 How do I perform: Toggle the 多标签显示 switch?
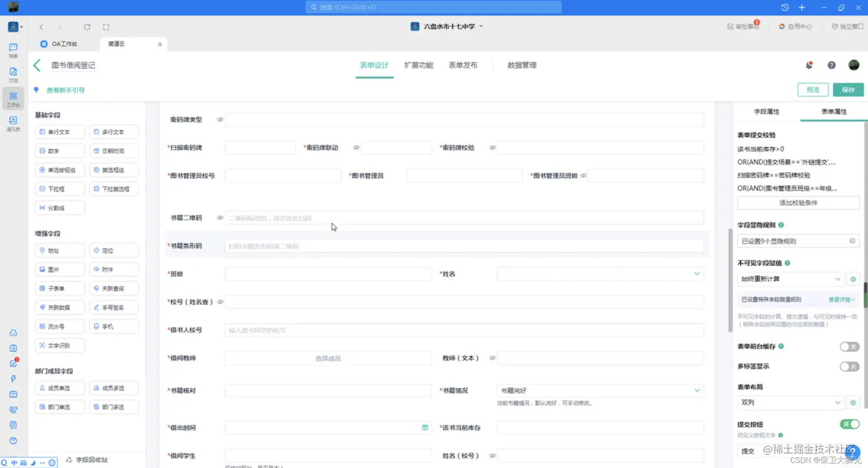pos(850,366)
